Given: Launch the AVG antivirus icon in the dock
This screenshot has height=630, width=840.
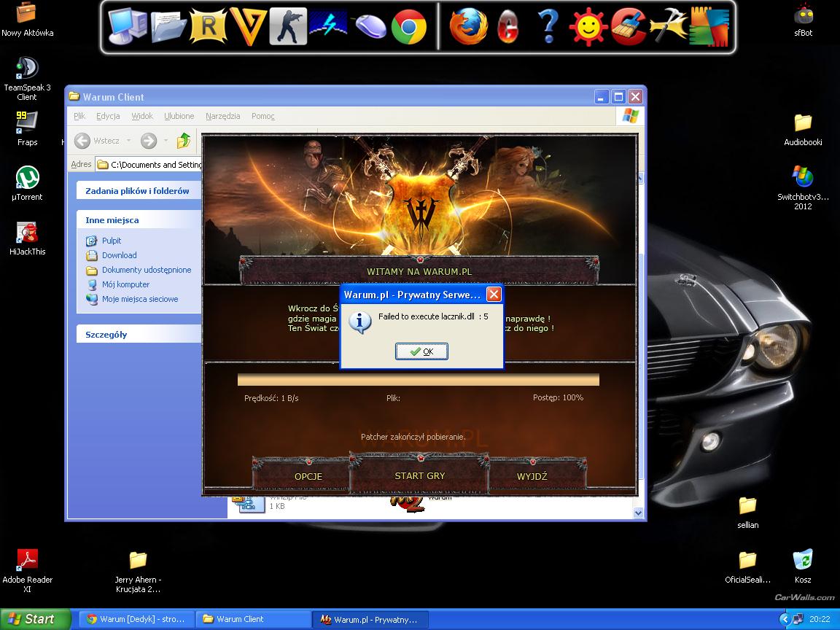Looking at the screenshot, I should point(709,26).
